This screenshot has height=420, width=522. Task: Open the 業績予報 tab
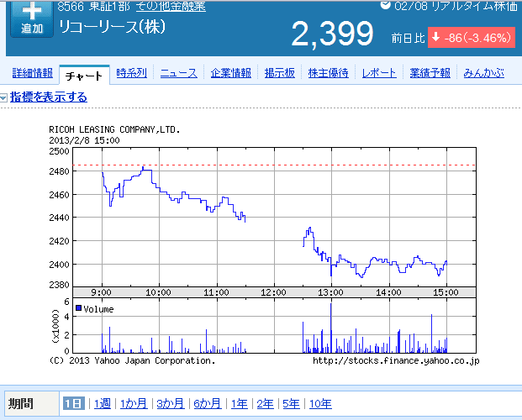(x=430, y=73)
